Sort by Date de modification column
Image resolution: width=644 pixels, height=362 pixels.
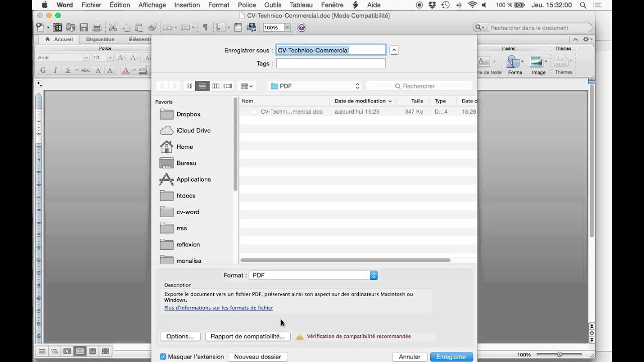point(363,101)
